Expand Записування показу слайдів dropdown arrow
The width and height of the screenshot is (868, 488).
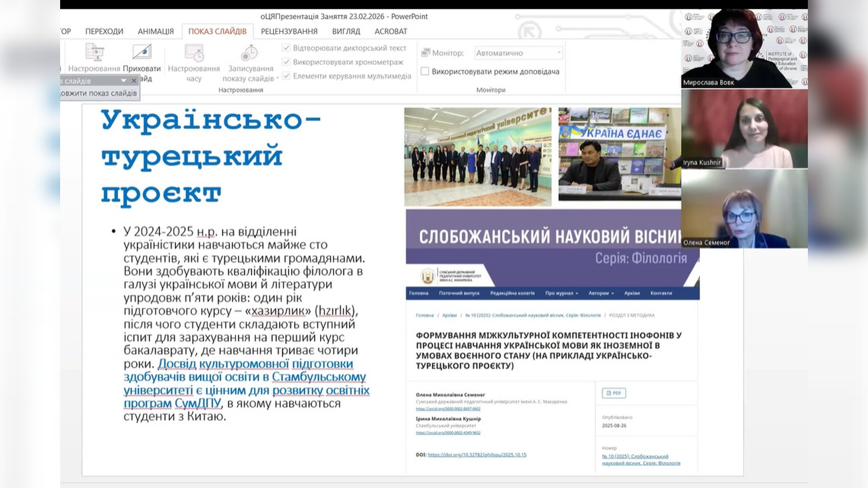(278, 79)
